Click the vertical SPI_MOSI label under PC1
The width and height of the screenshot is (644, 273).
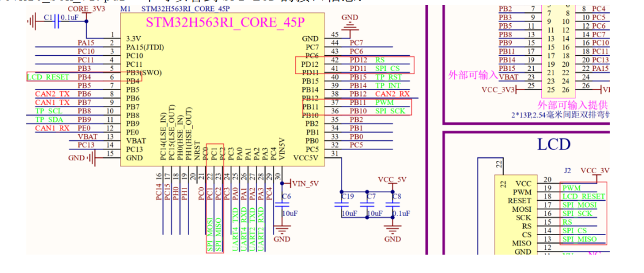click(x=211, y=235)
